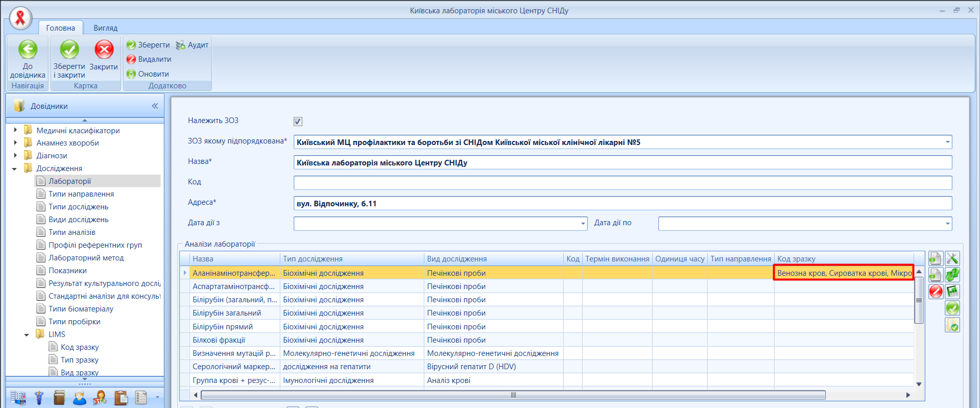The image size is (980, 408).
Task: Open the Вигляд ribbon tab
Action: (105, 28)
